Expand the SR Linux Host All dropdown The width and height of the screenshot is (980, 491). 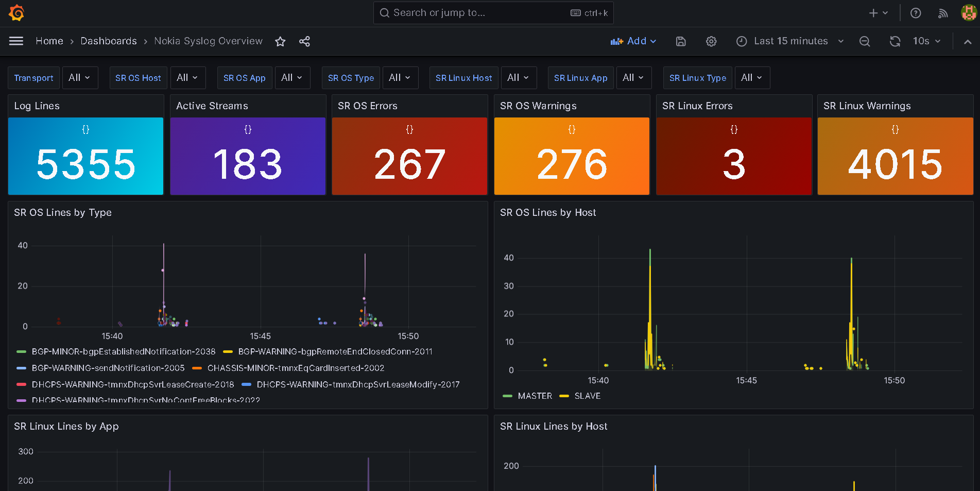[x=519, y=78]
